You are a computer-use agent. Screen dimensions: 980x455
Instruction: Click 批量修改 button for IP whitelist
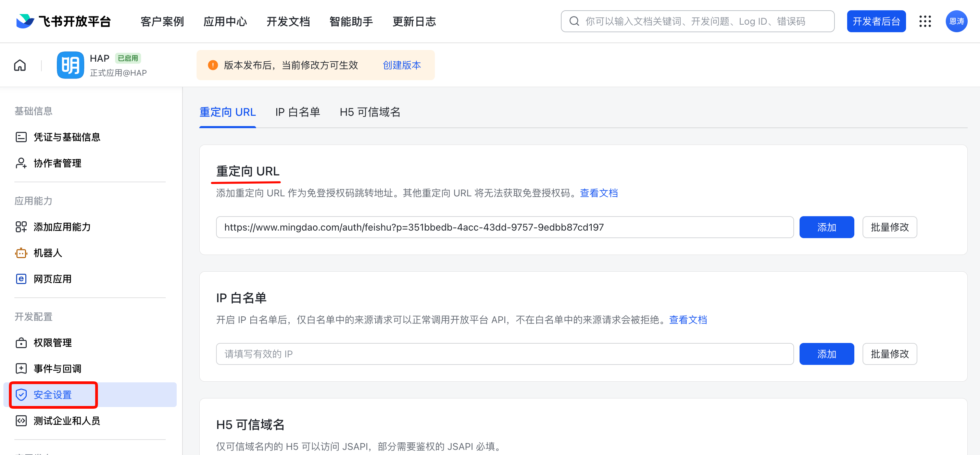pos(890,354)
